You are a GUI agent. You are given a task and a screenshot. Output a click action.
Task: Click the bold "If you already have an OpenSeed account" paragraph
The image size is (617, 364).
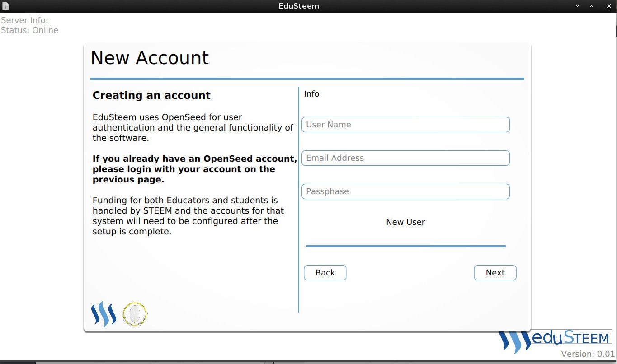195,169
